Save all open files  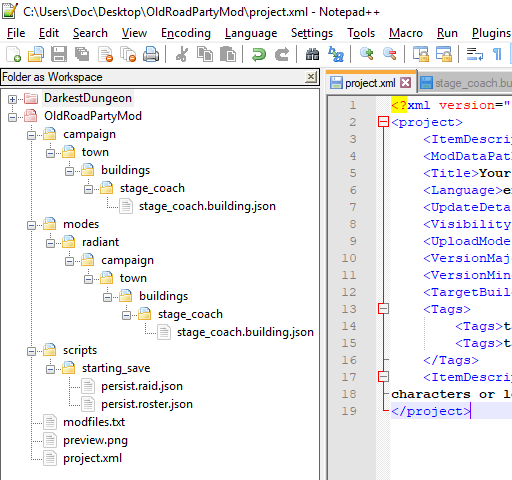point(82,54)
